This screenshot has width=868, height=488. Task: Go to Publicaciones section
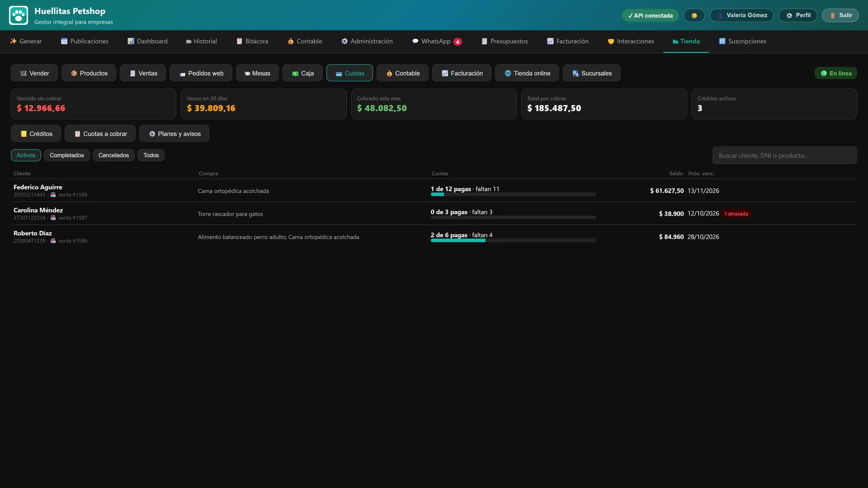click(85, 41)
